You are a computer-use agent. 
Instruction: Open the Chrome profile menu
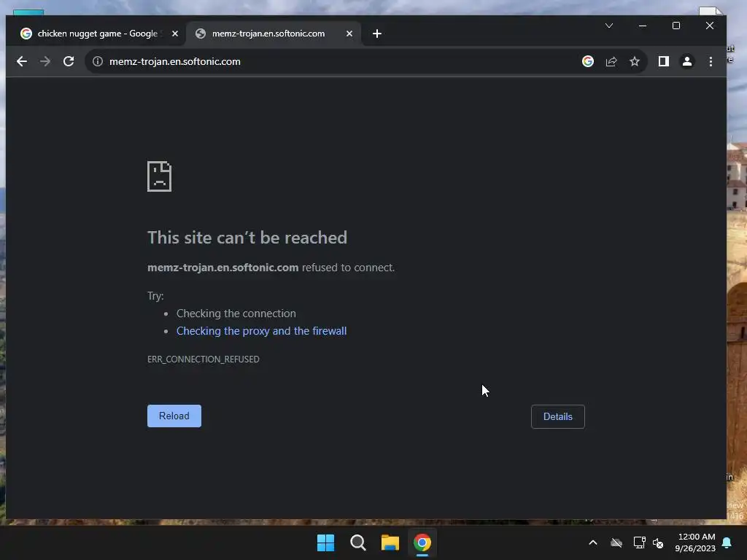pyautogui.click(x=687, y=61)
